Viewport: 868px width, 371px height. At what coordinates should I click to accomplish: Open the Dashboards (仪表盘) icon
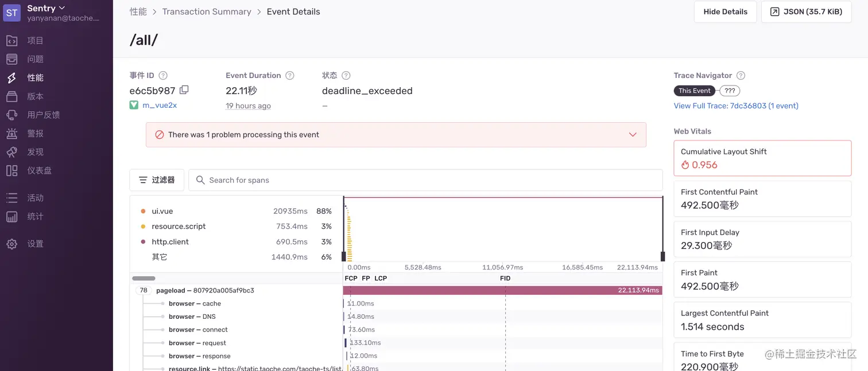coord(11,170)
